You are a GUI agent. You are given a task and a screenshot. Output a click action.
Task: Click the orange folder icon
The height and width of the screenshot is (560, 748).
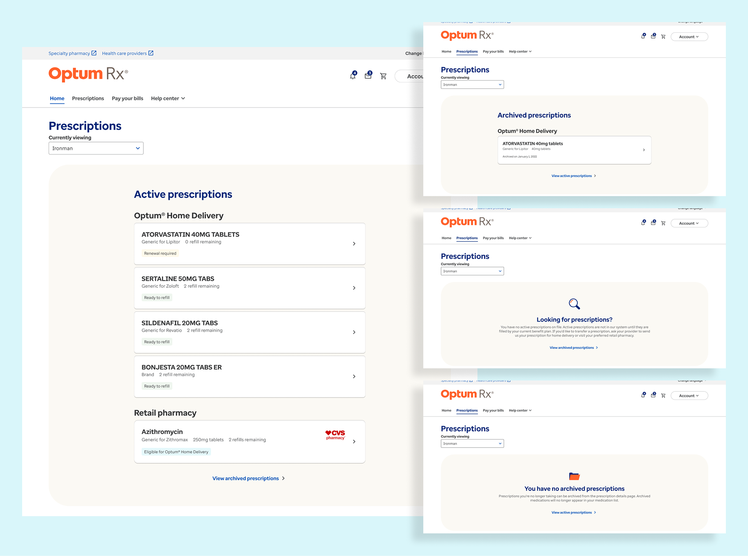(x=574, y=476)
